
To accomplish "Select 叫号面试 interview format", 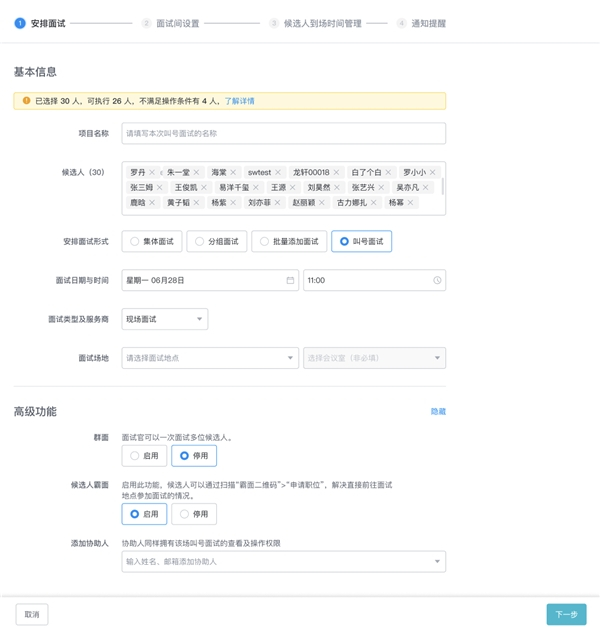I will tap(362, 242).
